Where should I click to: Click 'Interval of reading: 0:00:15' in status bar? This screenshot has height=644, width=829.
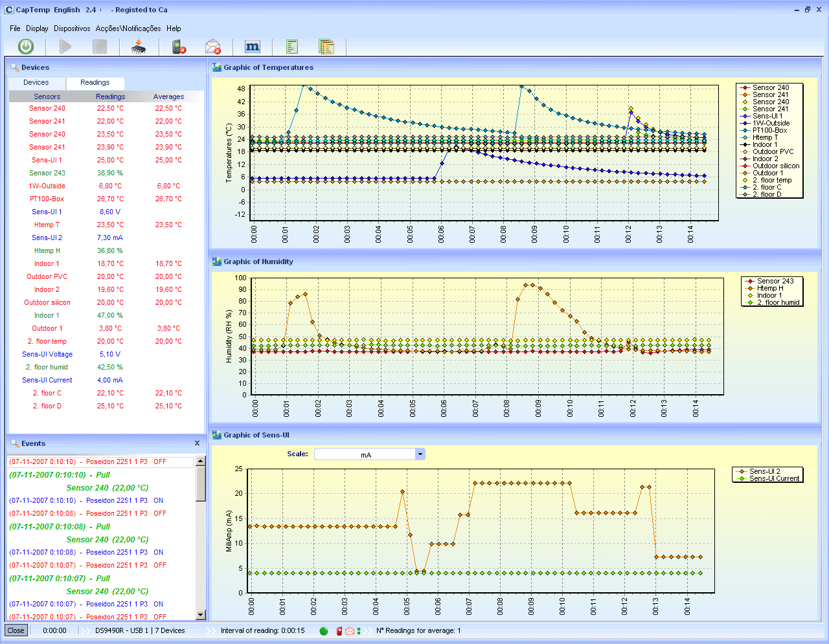coord(263,630)
